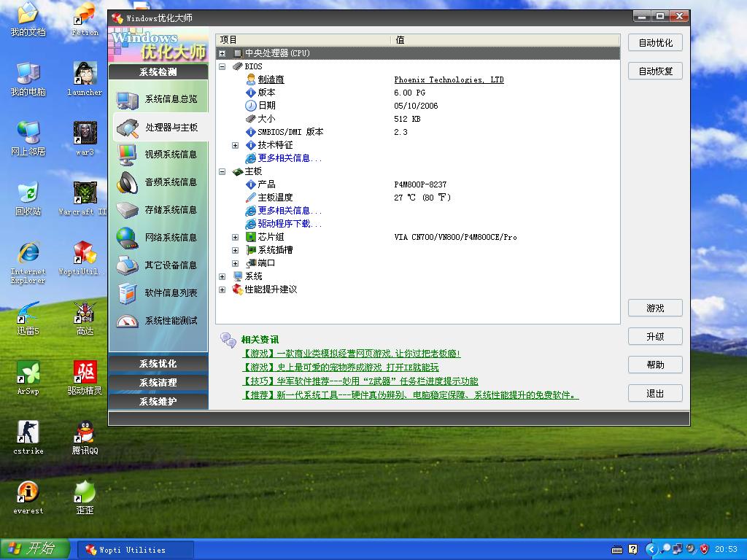Click 自动恢复 button
This screenshot has height=560, width=747.
[x=655, y=71]
